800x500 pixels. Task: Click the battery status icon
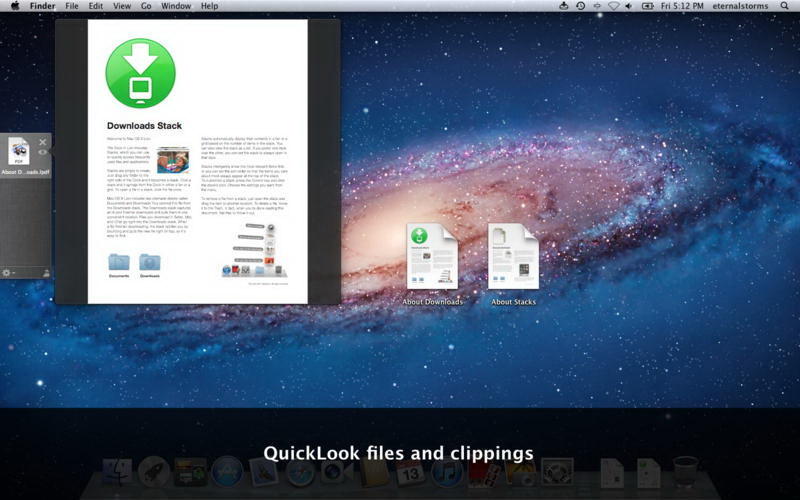(648, 6)
